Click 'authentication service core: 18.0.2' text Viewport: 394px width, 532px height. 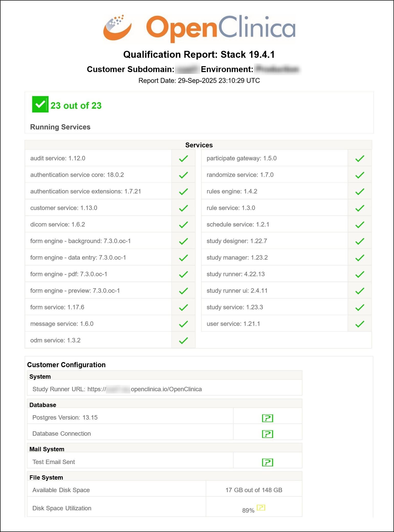tap(77, 175)
